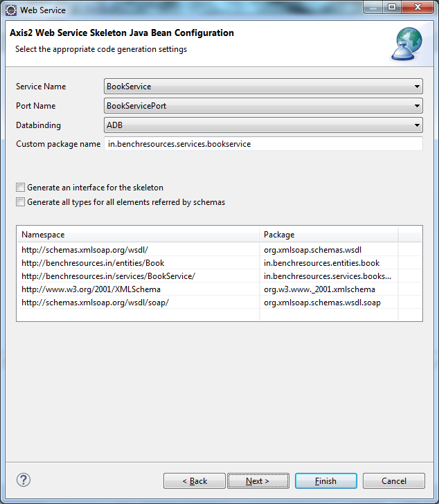Image resolution: width=439 pixels, height=504 pixels.
Task: Click the Custom package name field
Action: [x=263, y=144]
